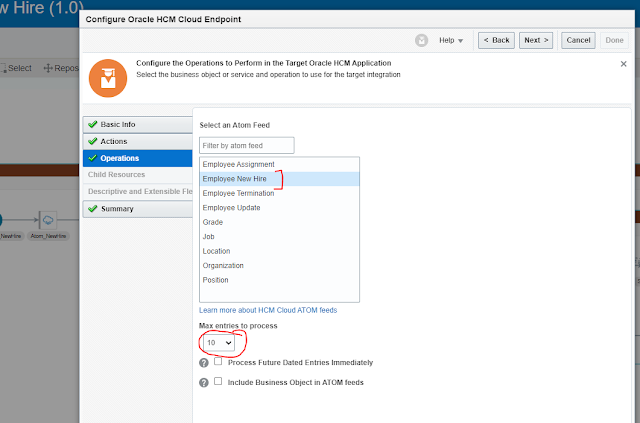This screenshot has height=423, width=640.
Task: Select Position atom feed
Action: (279, 280)
